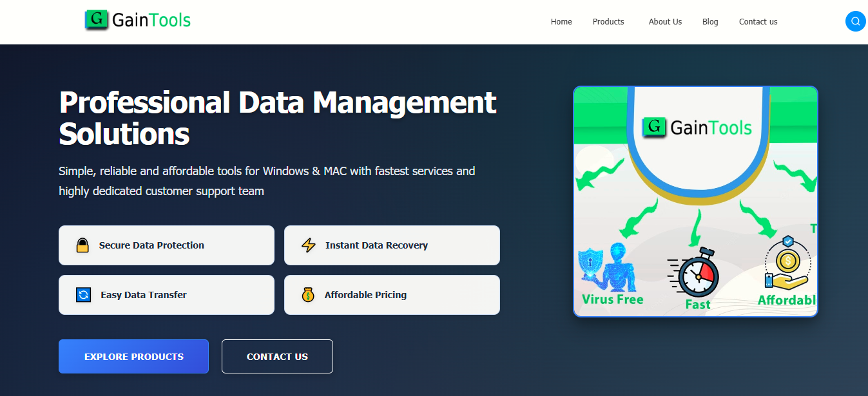Open the Contact us nav link
The width and height of the screenshot is (868, 396).
758,22
